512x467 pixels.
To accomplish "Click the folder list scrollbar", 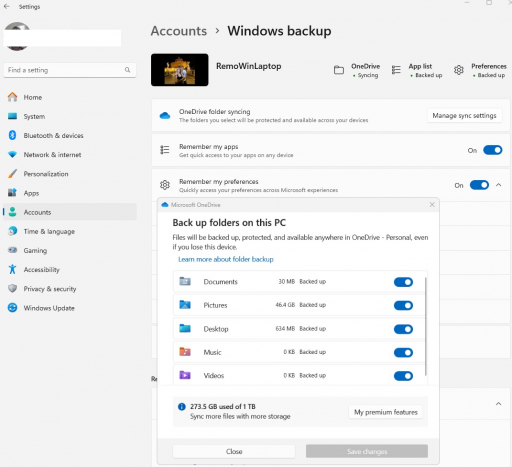I will pos(426,327).
